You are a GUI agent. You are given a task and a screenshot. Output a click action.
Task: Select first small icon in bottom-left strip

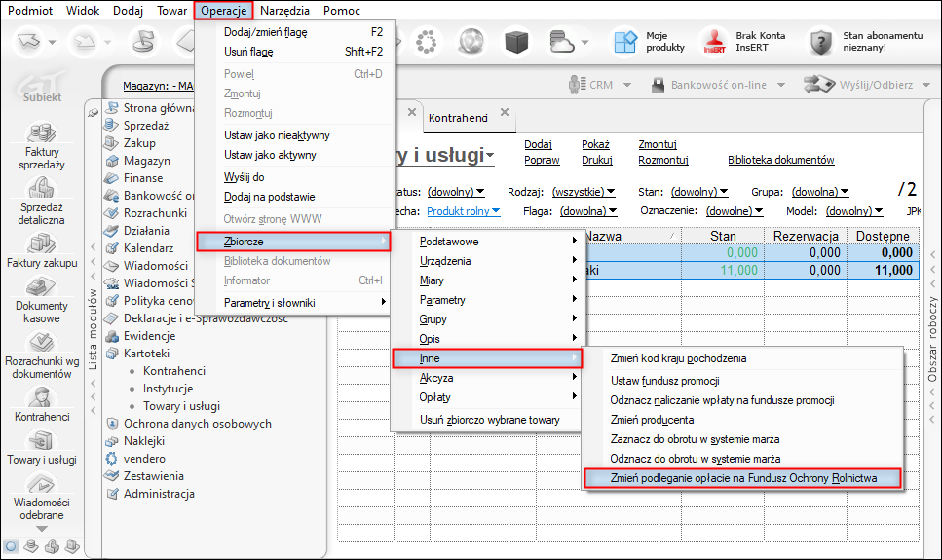click(x=11, y=545)
